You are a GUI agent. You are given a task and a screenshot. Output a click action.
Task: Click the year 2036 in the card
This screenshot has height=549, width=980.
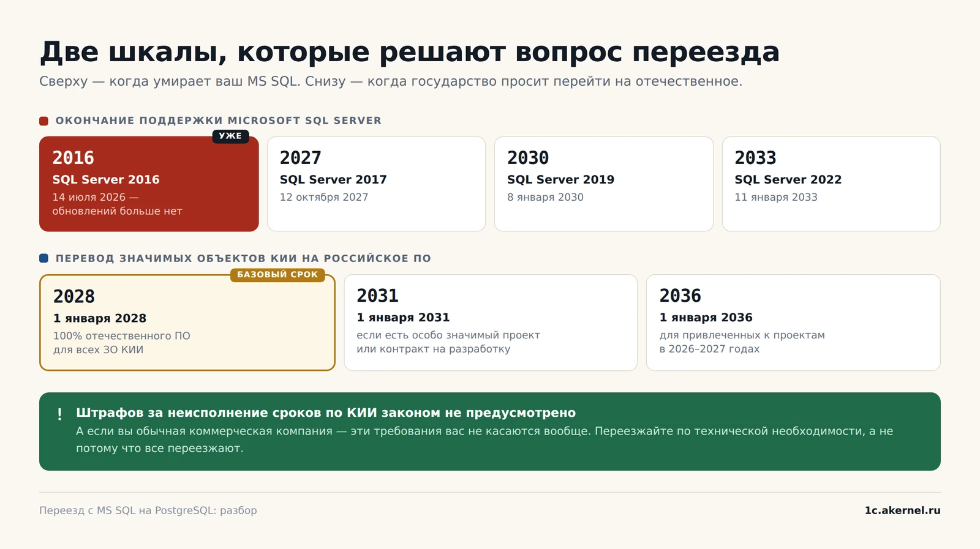pyautogui.click(x=680, y=296)
